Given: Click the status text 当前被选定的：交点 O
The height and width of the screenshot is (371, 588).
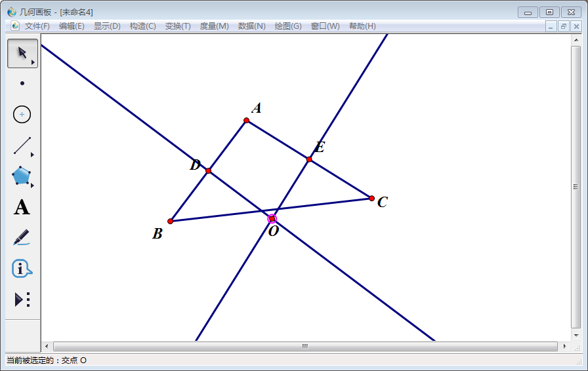Looking at the screenshot, I should [47, 361].
